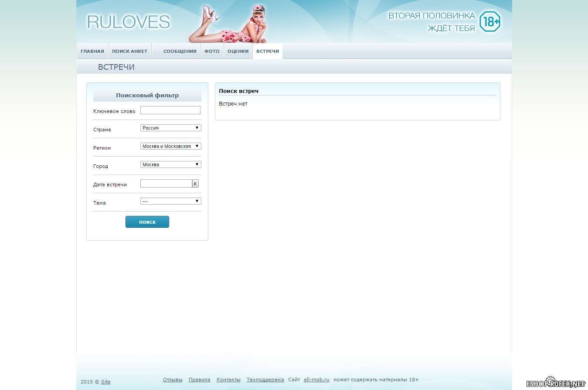Screen dimensions: 588x390
Task: Open the Оценки tab
Action: [238, 51]
